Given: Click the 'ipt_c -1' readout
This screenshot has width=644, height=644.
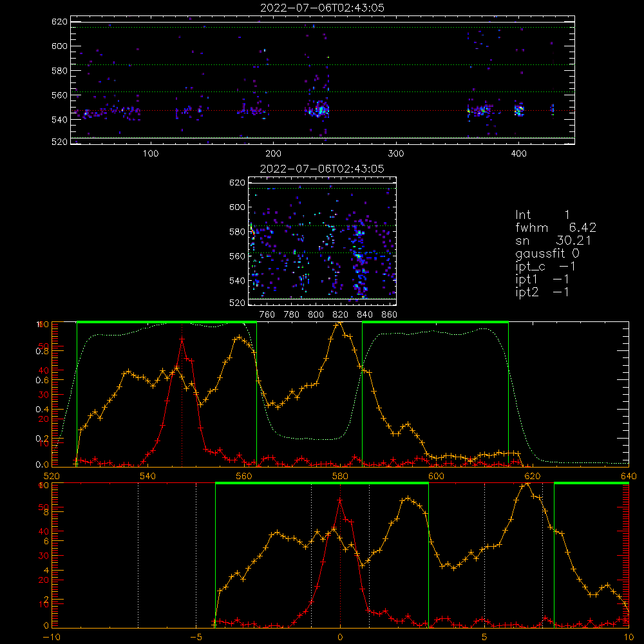Looking at the screenshot, I should coord(545,267).
